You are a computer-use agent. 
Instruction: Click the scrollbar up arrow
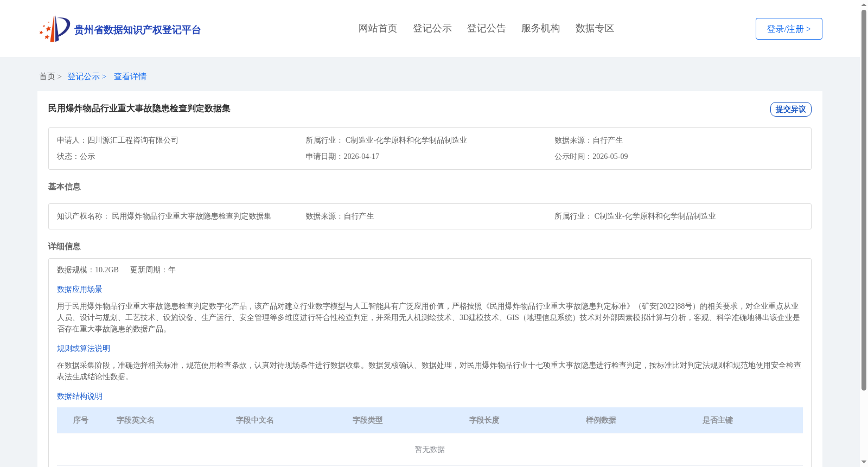[x=864, y=4]
